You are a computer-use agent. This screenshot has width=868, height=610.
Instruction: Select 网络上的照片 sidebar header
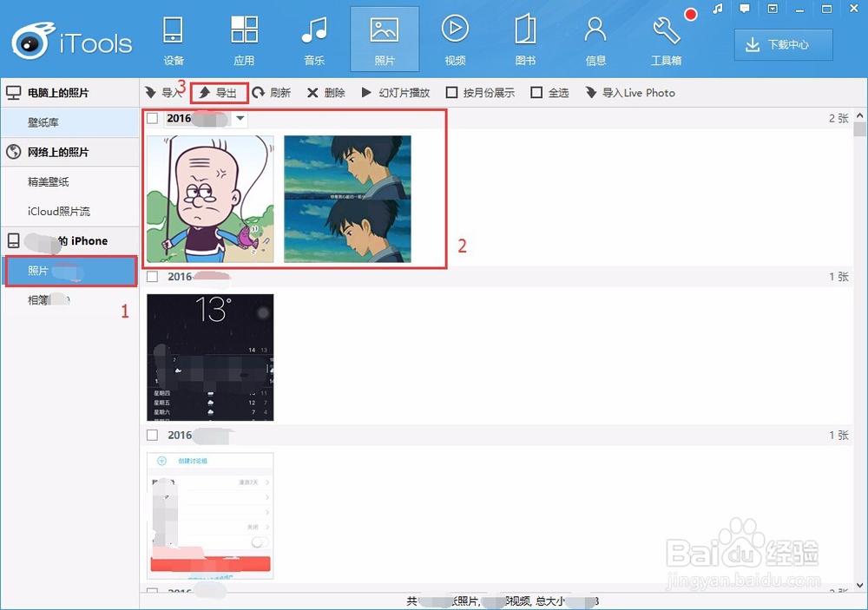coord(69,152)
